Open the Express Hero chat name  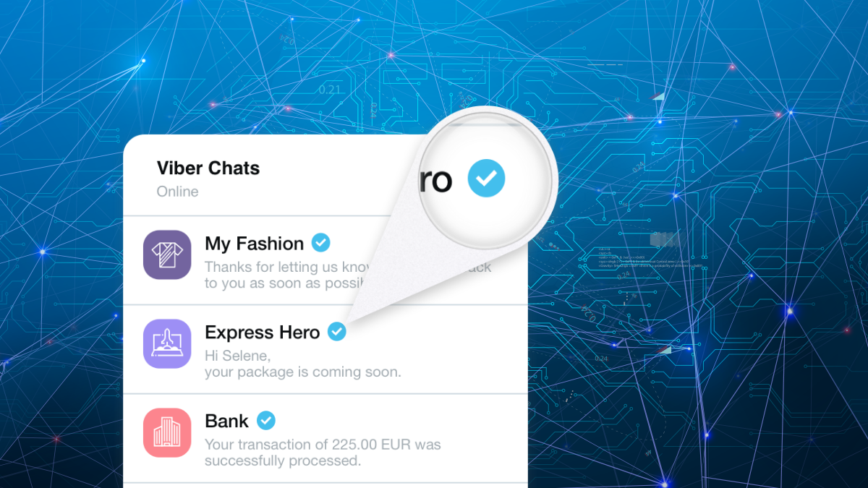(262, 333)
